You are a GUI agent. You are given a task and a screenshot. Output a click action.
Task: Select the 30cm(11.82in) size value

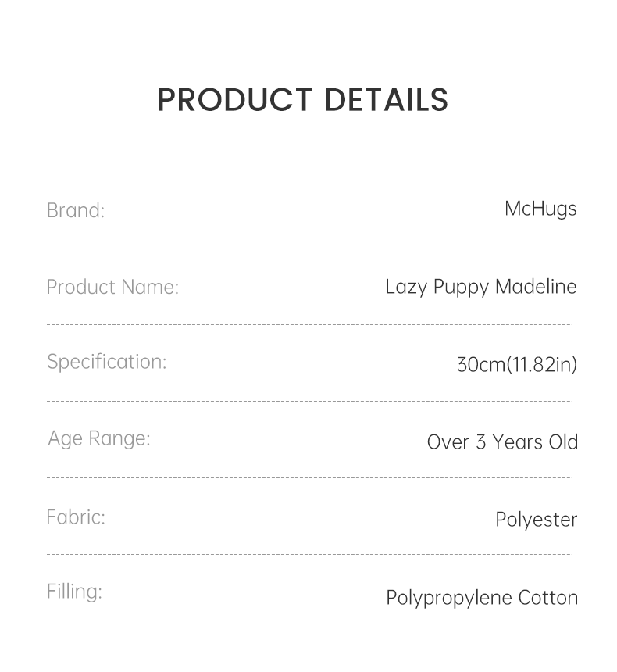pyautogui.click(x=516, y=364)
